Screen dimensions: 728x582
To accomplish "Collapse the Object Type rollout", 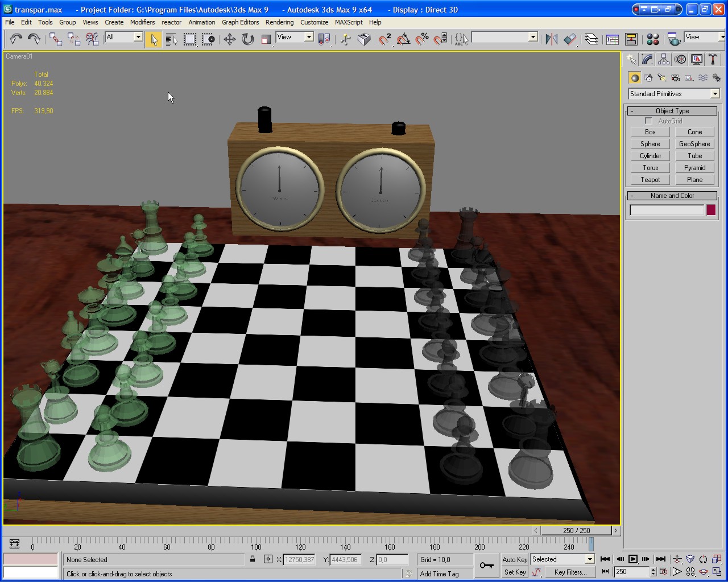I will (672, 111).
